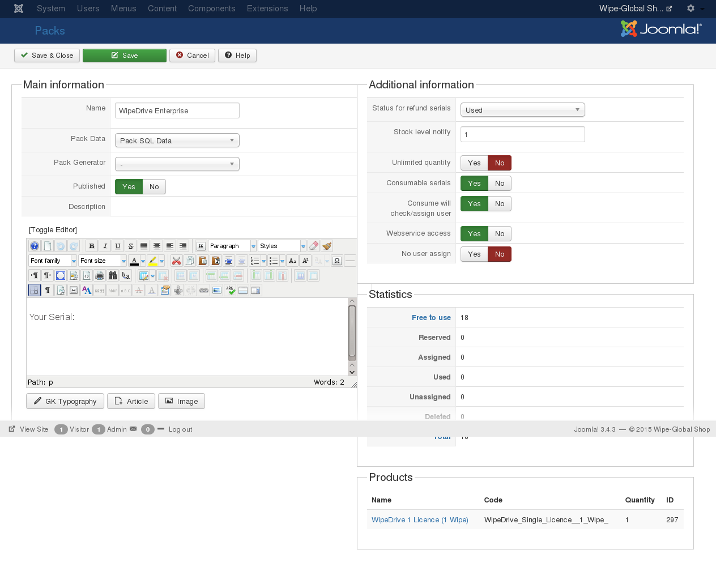Remove formatting with eraser icon

(314, 246)
